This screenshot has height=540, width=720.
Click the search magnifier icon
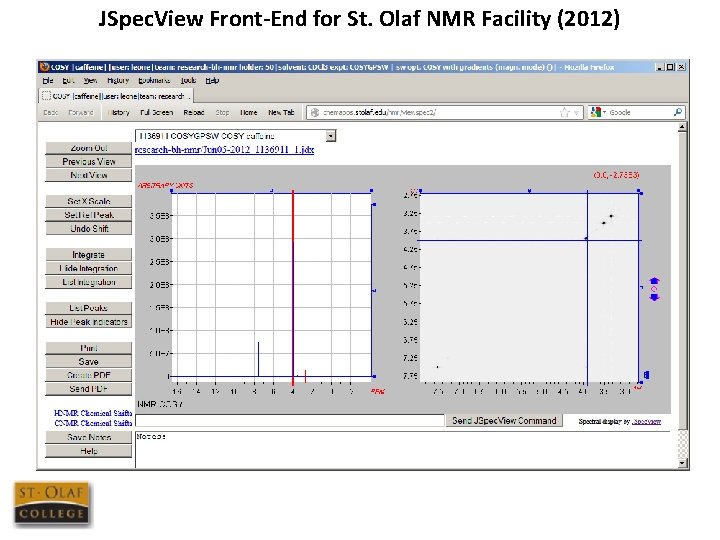click(678, 112)
